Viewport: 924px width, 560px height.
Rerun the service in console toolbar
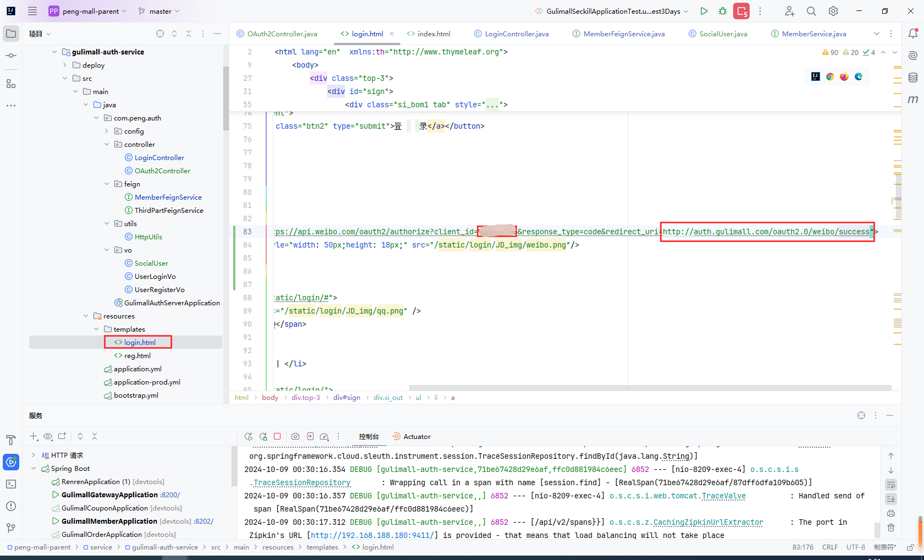[249, 436]
